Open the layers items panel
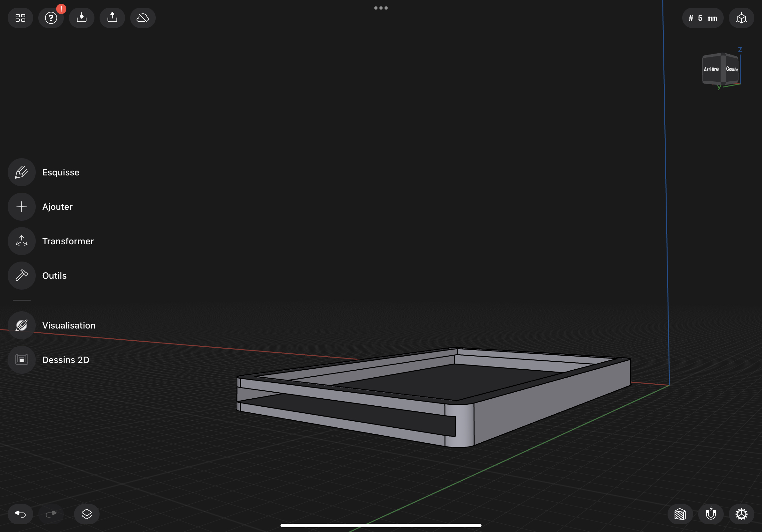 [86, 514]
